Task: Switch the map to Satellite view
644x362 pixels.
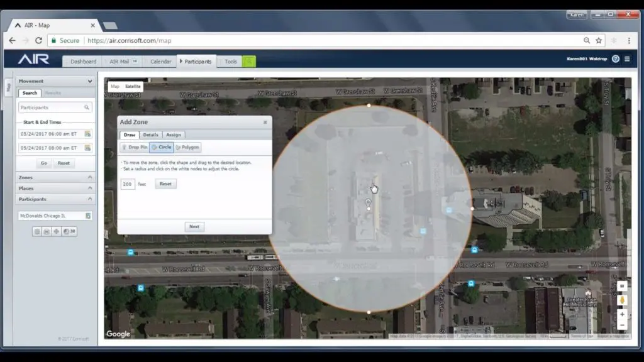Action: pos(133,86)
